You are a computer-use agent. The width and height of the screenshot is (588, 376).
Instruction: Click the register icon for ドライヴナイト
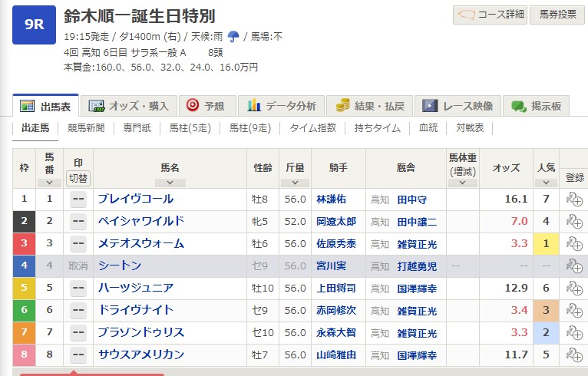574,311
